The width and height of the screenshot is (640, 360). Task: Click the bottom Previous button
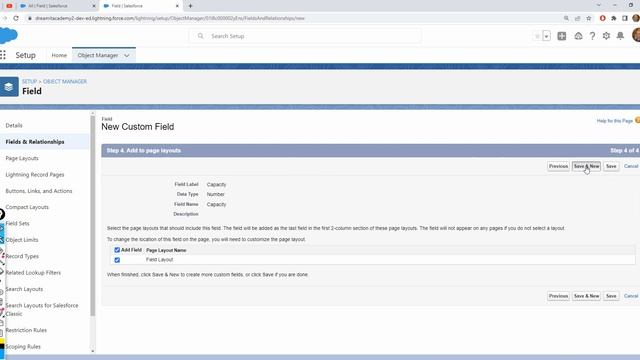(x=558, y=296)
